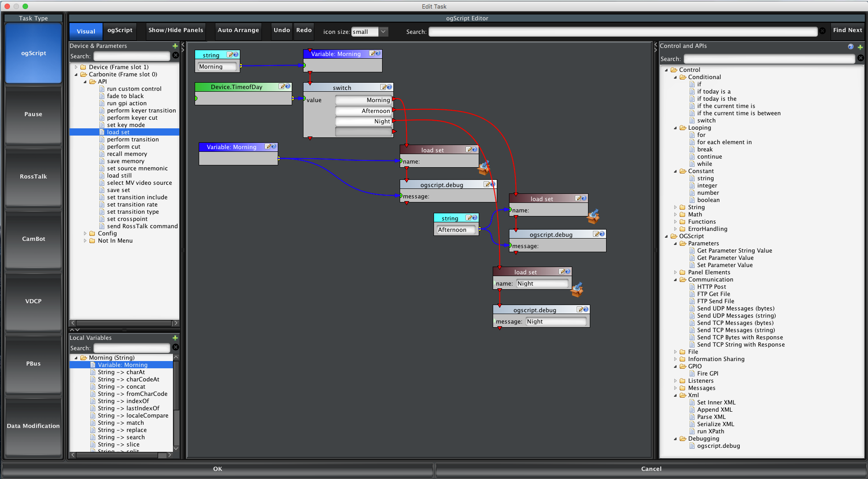This screenshot has height=479, width=868.
Task: Add item with Control and APIs plus icon
Action: [x=860, y=47]
